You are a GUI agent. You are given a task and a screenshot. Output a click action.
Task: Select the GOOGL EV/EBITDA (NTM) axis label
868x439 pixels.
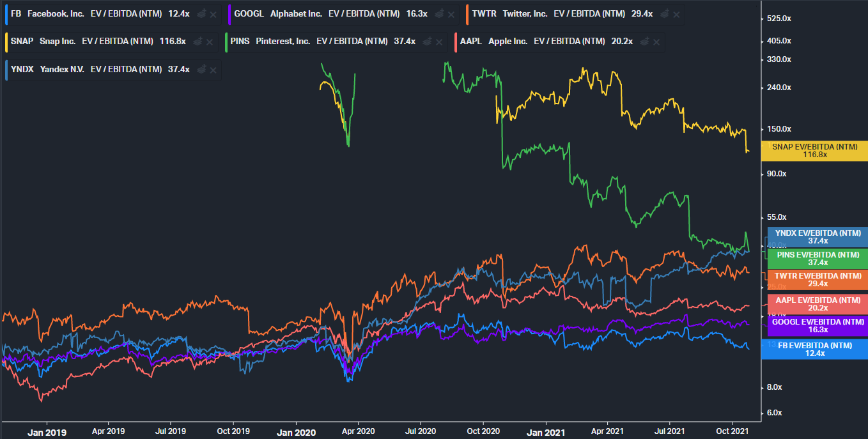tap(818, 326)
